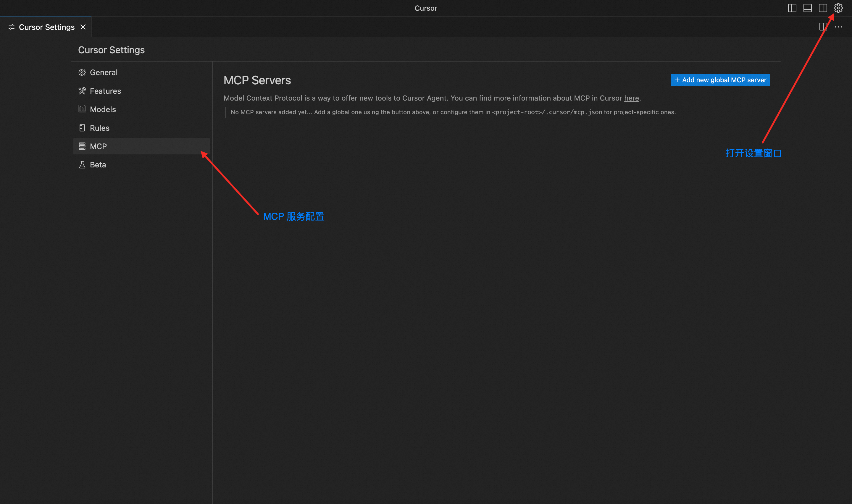Click the Rules document icon in the sidebar

pyautogui.click(x=82, y=128)
